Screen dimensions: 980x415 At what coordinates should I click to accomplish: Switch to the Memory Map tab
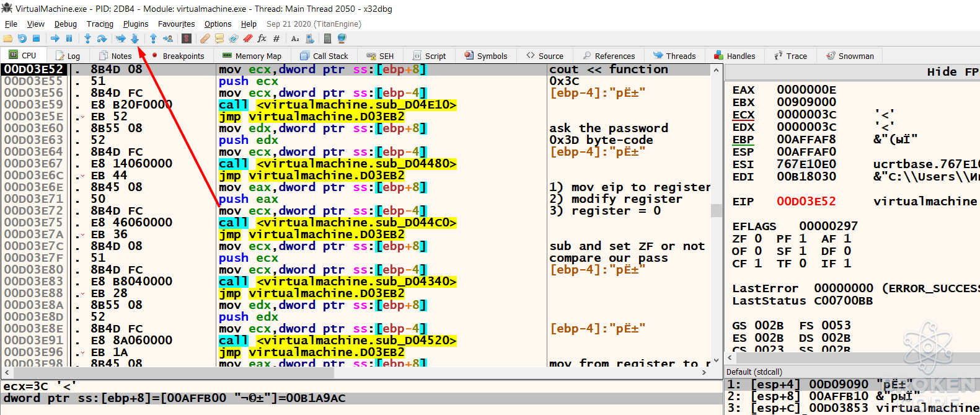tap(252, 56)
